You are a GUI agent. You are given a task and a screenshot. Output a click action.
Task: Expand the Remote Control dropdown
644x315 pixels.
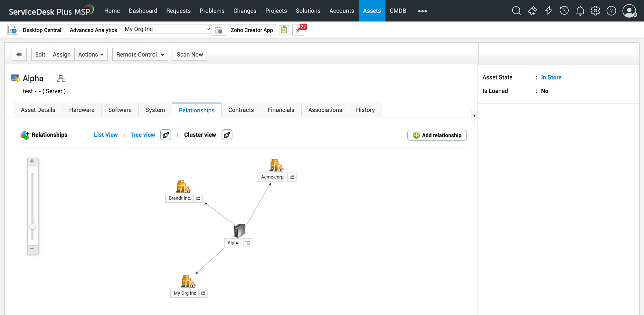click(x=140, y=54)
